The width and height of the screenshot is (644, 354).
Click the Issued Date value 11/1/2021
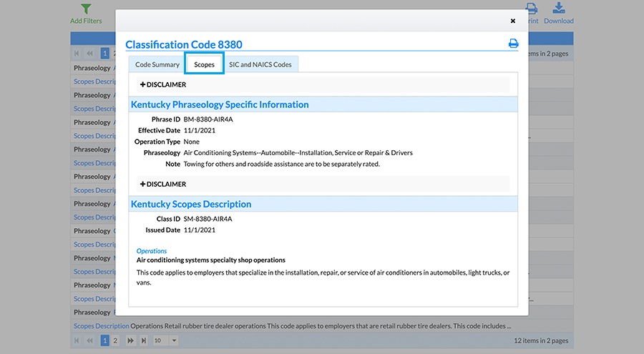(x=199, y=230)
